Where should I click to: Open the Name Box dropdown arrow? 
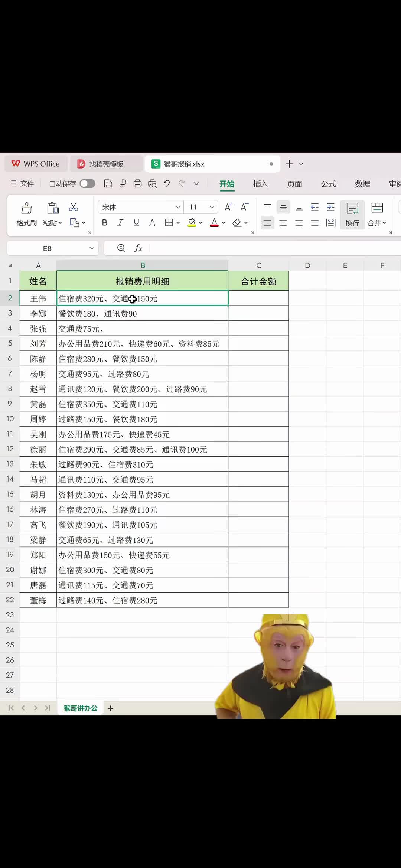(92, 248)
